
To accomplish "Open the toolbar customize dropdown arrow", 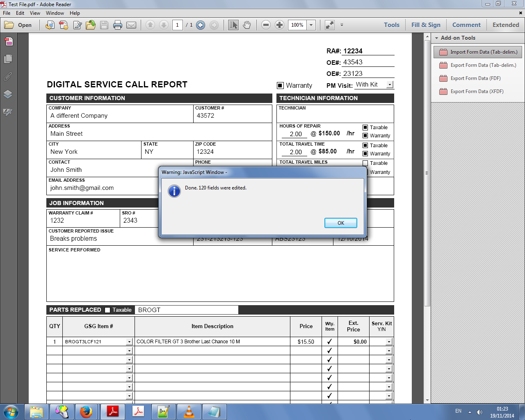I will tap(342, 25).
